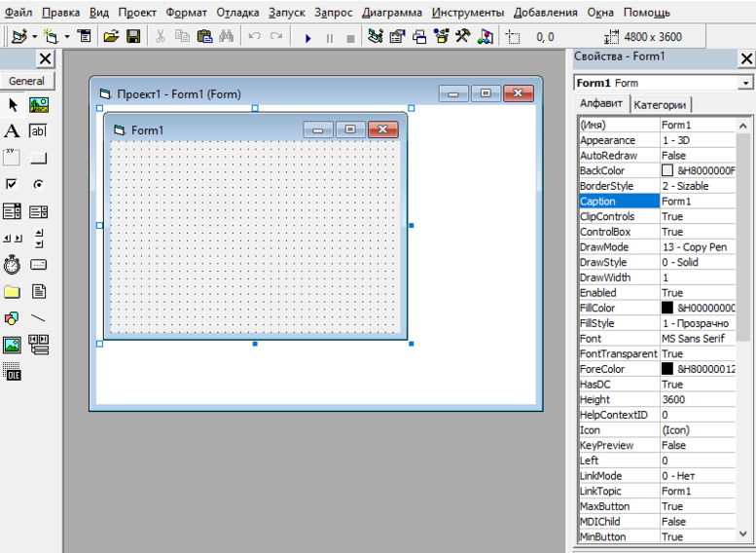Open the Диаграмма menu
The image size is (756, 553).
[x=392, y=13]
